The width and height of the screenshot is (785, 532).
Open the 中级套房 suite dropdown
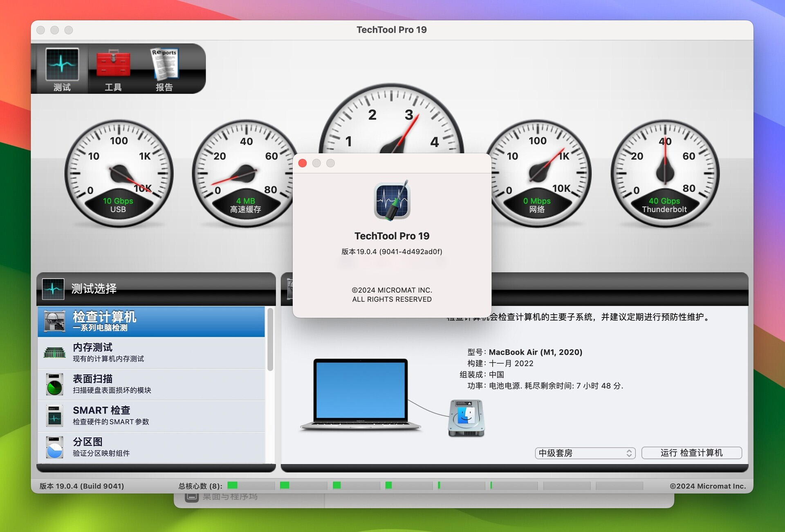tap(585, 453)
